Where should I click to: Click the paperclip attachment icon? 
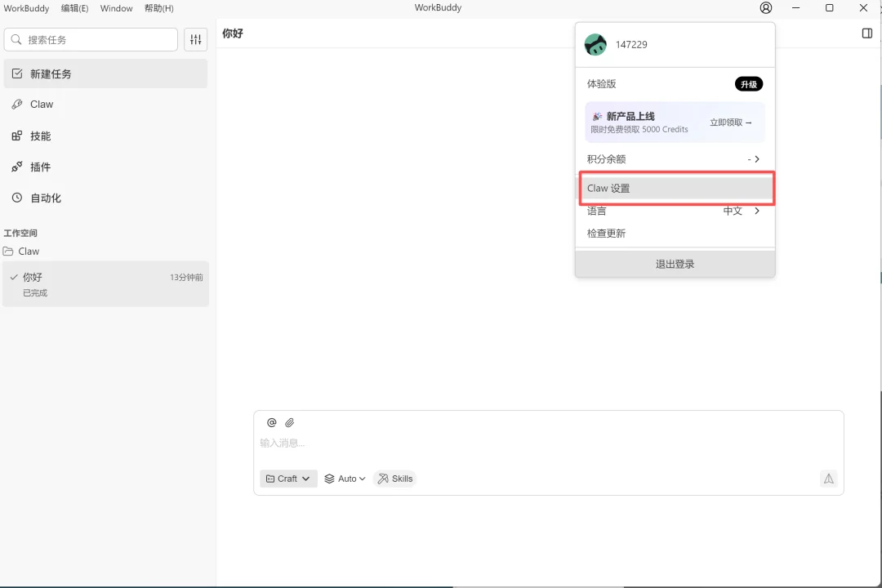click(x=289, y=422)
